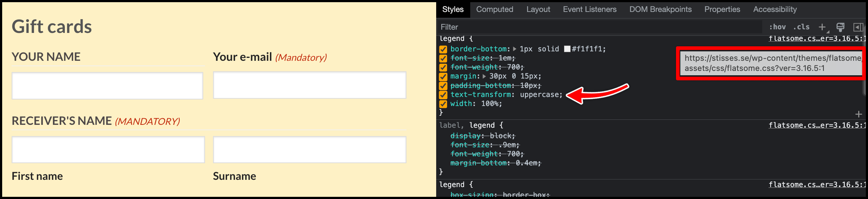868x199 pixels.
Task: Click the .cls element classes toggle
Action: click(x=801, y=27)
